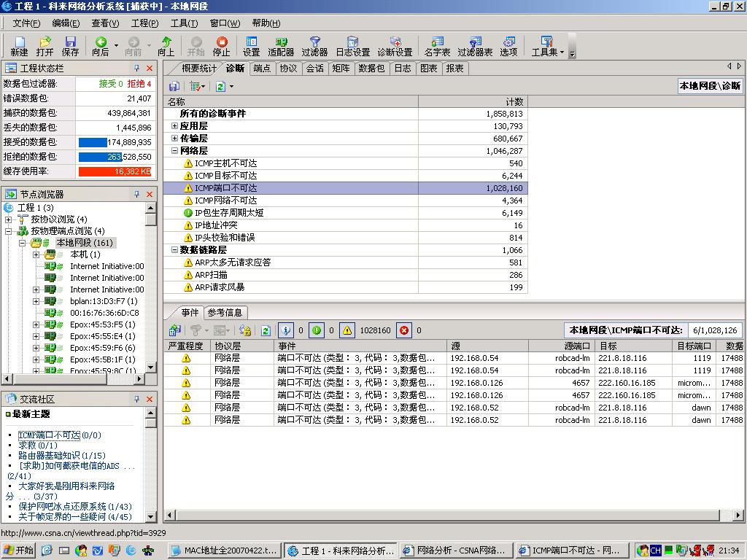Open the 工具(T) menu

[184, 23]
